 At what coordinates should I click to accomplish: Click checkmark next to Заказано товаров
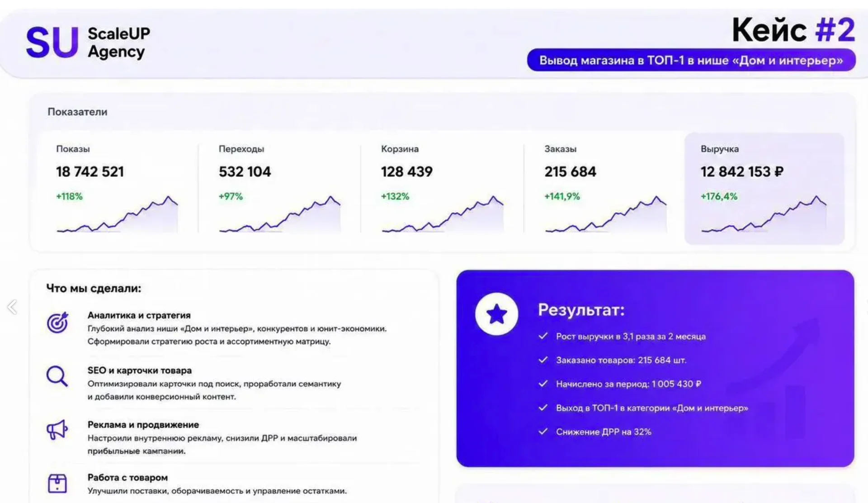pos(543,360)
